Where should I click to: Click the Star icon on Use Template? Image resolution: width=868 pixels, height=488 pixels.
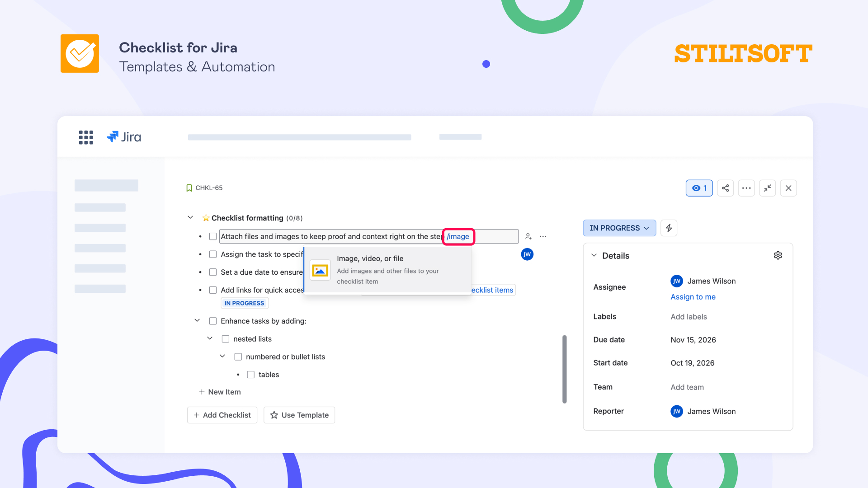coord(274,415)
